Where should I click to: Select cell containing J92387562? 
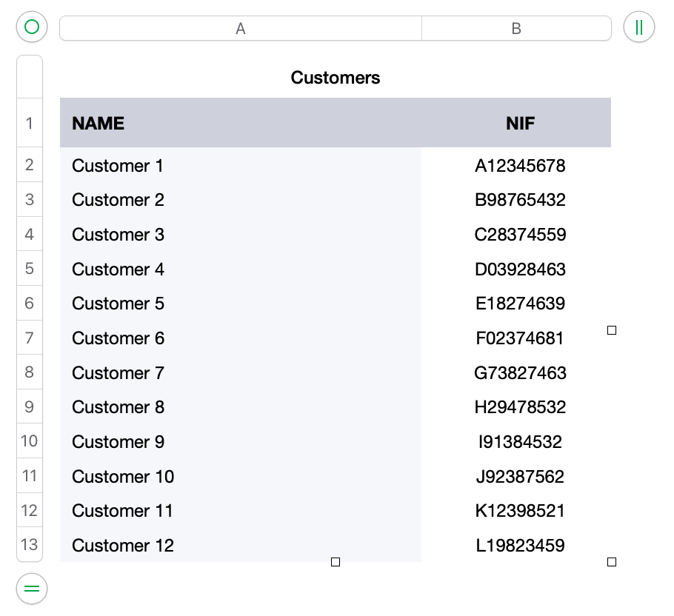pyautogui.click(x=520, y=476)
